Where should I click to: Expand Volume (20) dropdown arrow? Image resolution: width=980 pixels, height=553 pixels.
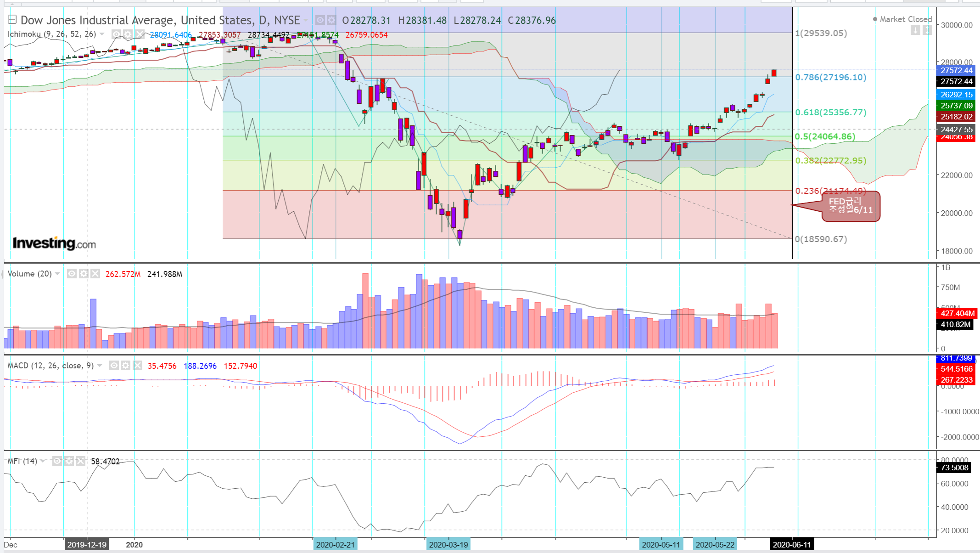[57, 274]
